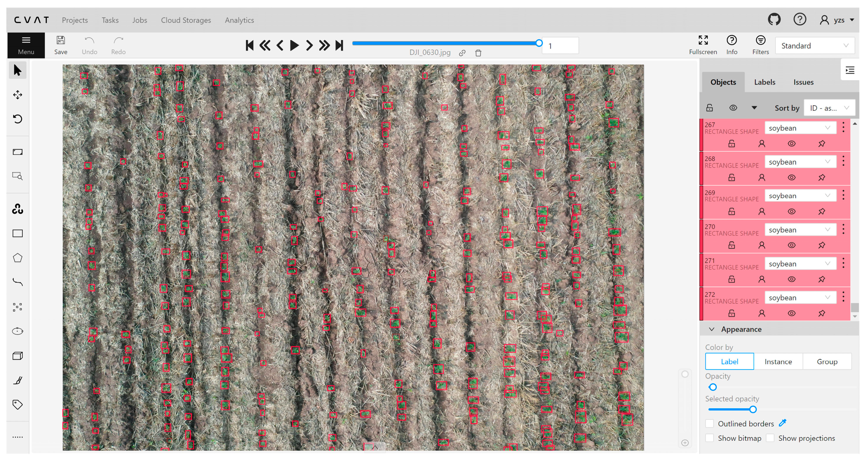Check the Show bitmap option
The height and width of the screenshot is (460, 868).
click(x=709, y=438)
